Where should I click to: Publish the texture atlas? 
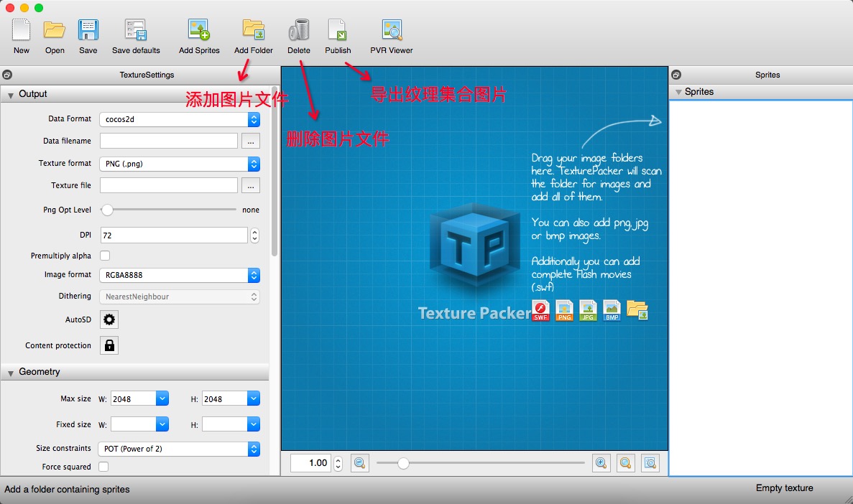pyautogui.click(x=337, y=32)
